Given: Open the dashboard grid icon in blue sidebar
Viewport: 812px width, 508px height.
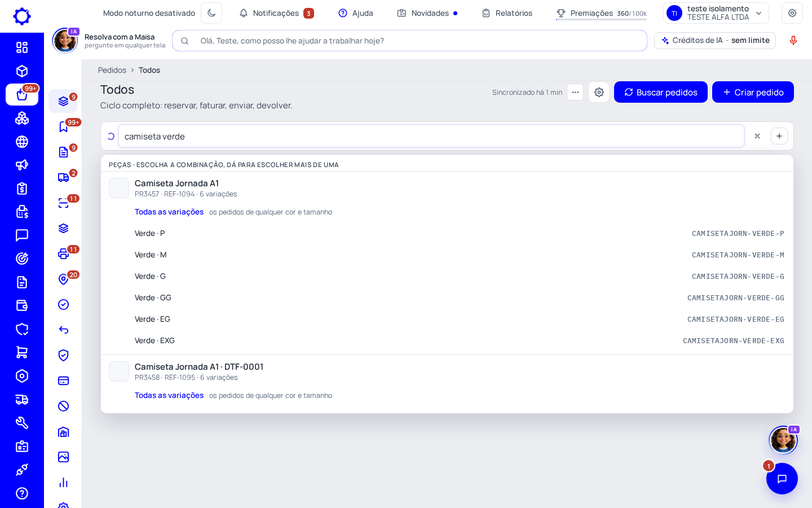Looking at the screenshot, I should click(22, 47).
